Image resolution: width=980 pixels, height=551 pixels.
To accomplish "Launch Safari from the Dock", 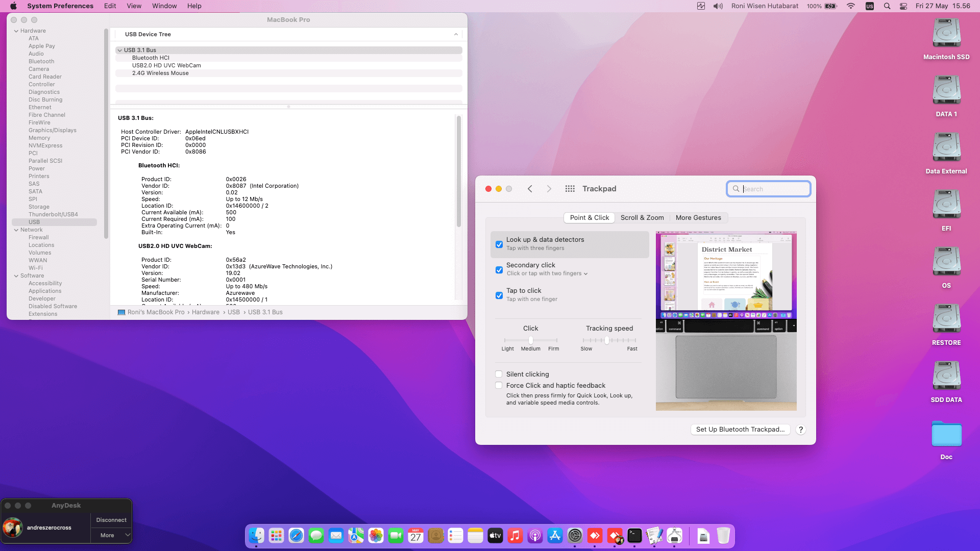I will point(296,536).
